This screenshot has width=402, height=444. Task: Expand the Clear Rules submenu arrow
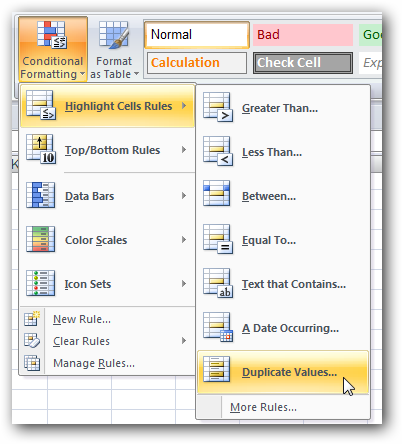184,341
